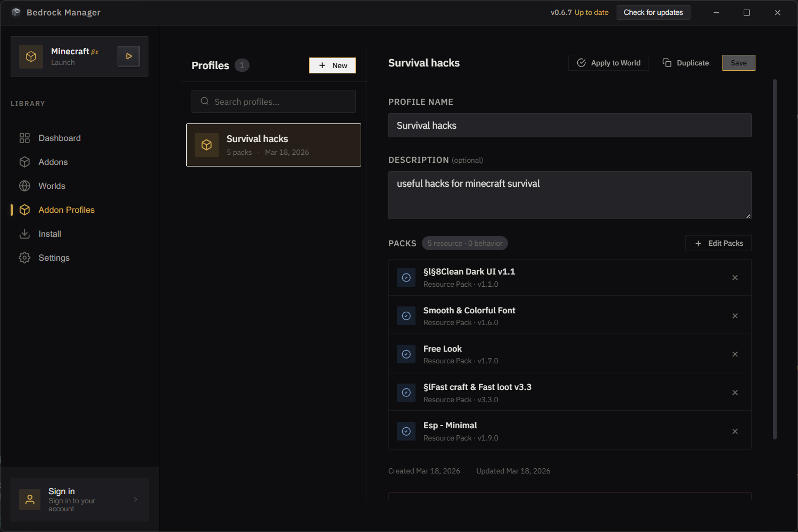Open the Worlds section
The width and height of the screenshot is (798, 532).
click(24, 186)
